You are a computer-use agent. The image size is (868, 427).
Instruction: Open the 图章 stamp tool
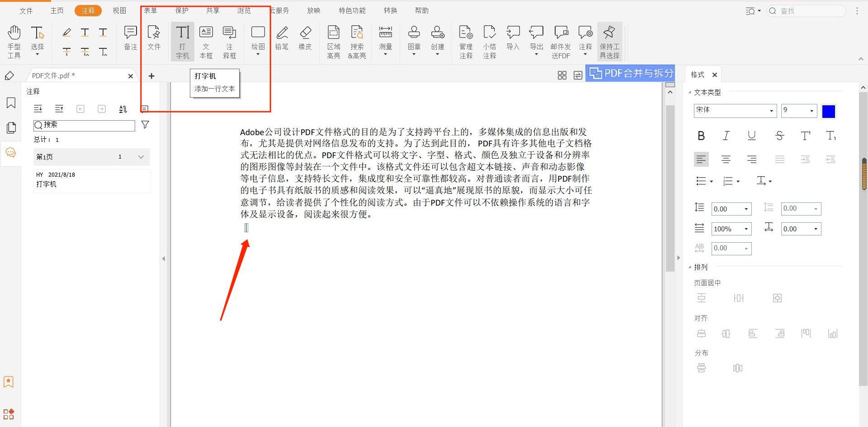coord(414,41)
